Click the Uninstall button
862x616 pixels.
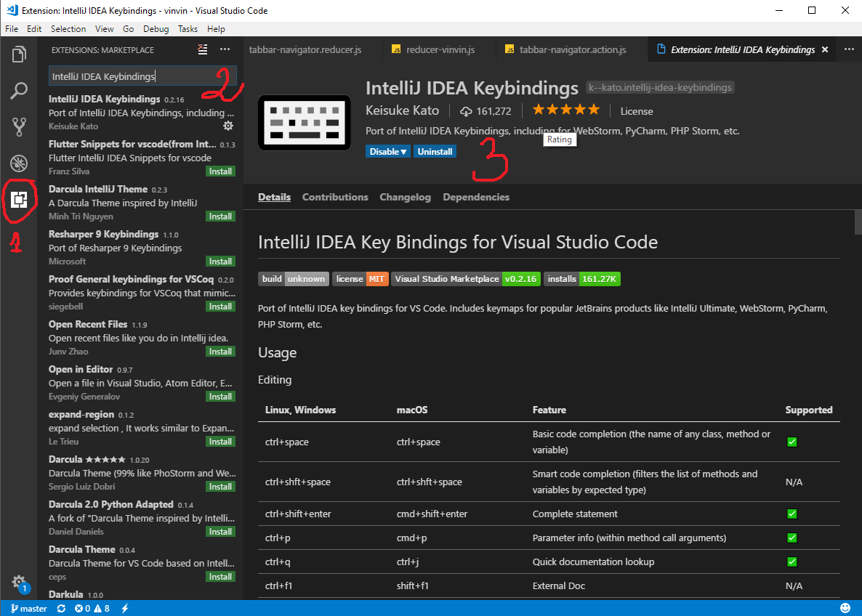click(435, 152)
